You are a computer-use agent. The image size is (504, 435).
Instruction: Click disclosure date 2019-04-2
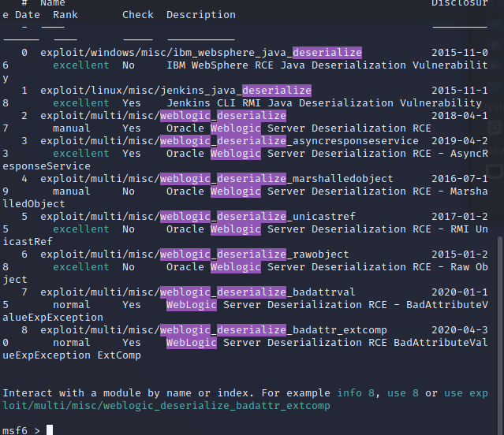point(460,141)
